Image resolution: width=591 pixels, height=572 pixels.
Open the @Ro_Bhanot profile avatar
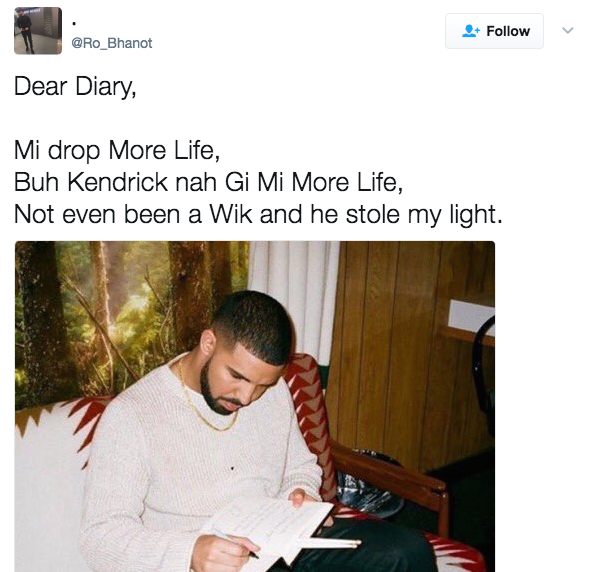(38, 31)
